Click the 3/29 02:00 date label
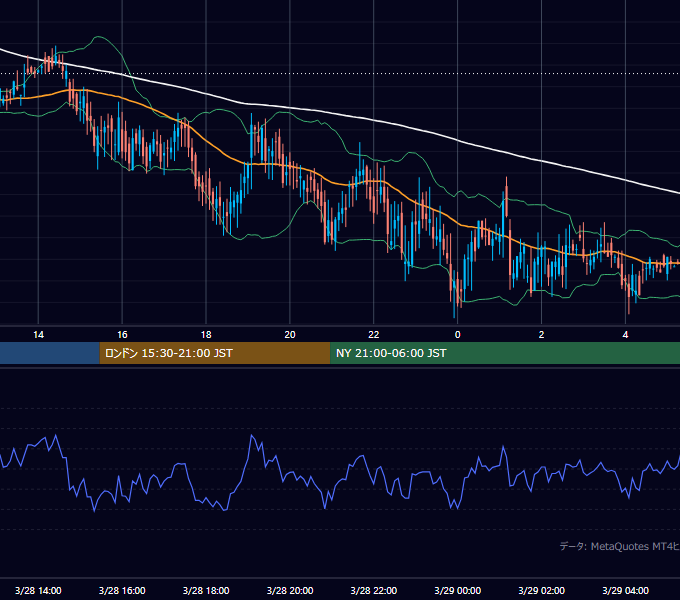The image size is (680, 600). tap(541, 590)
